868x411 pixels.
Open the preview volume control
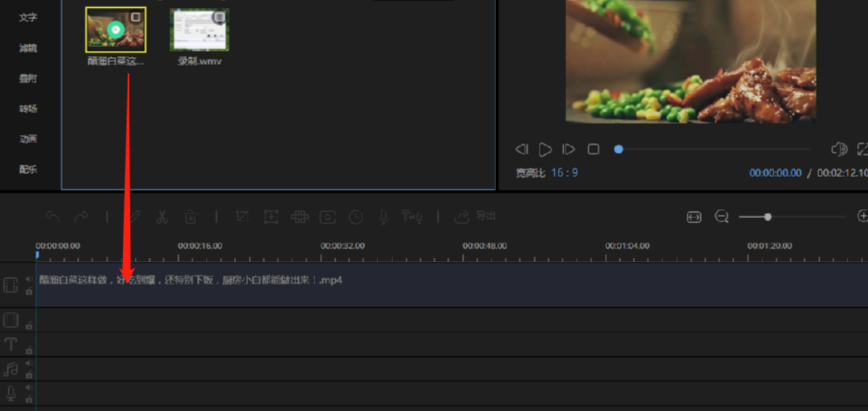pyautogui.click(x=839, y=149)
